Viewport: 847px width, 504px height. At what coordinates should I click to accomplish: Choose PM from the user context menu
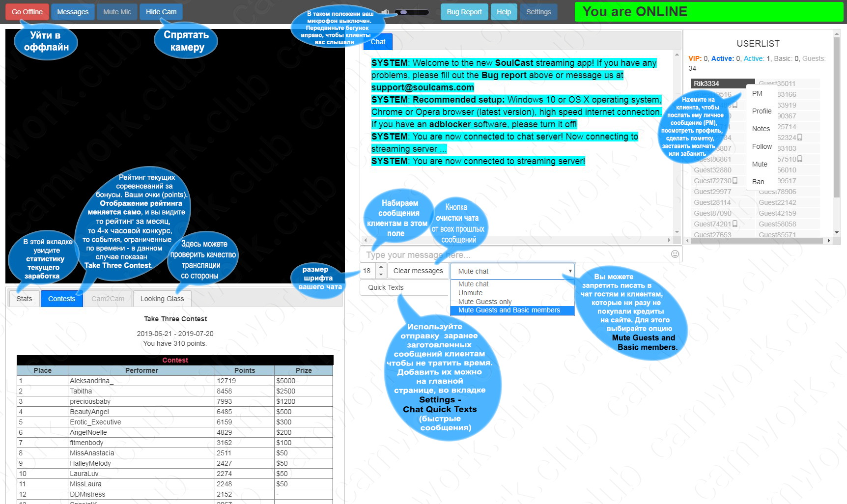click(x=757, y=93)
